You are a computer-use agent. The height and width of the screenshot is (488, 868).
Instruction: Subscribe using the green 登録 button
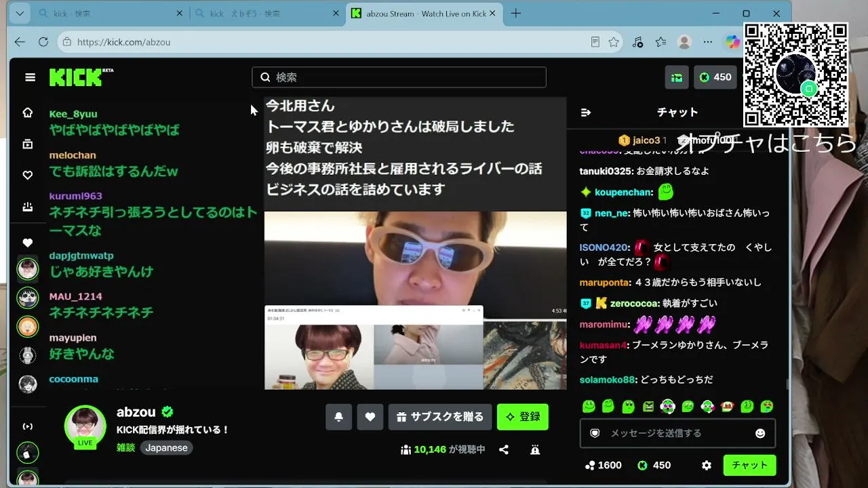click(x=523, y=417)
